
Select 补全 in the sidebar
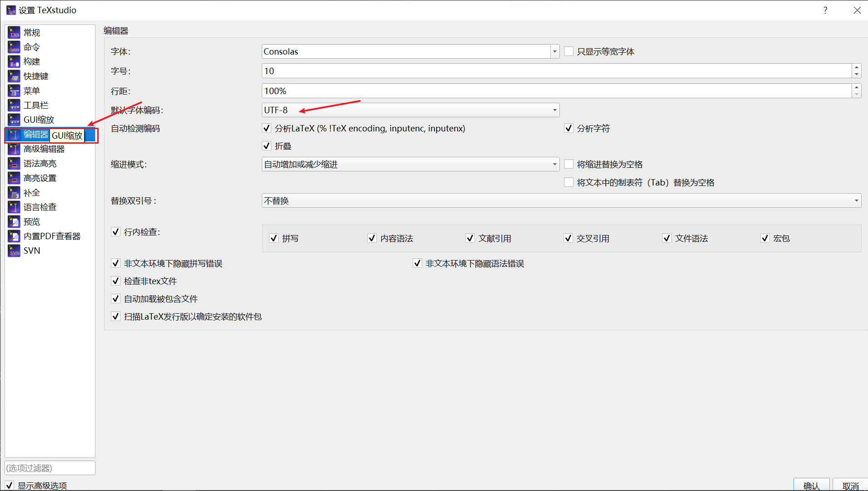click(x=32, y=192)
